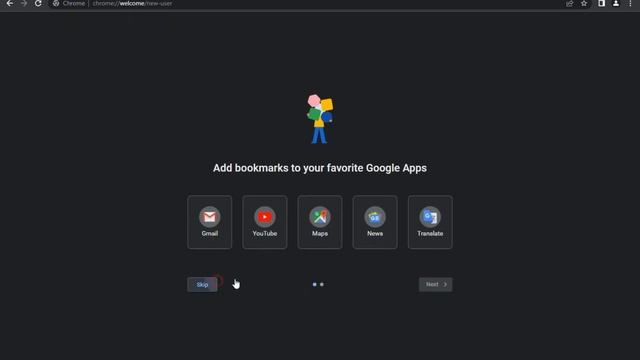
Task: Select the Translate bookmark card
Action: (430, 222)
